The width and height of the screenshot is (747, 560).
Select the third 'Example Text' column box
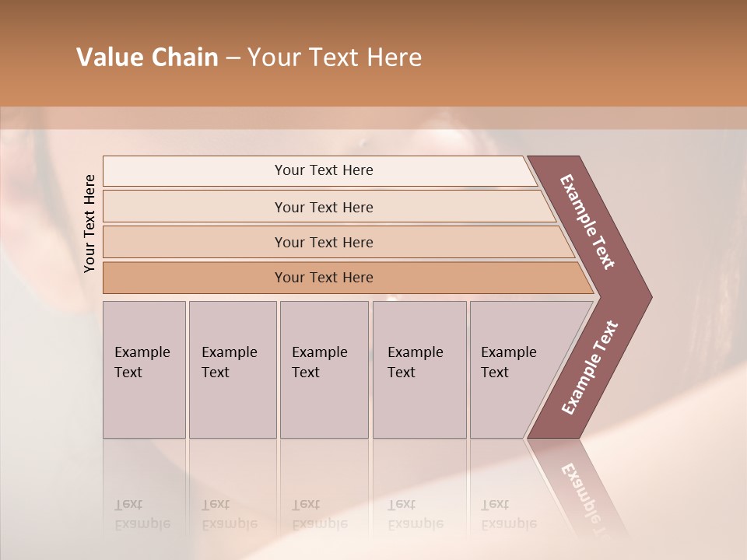(324, 369)
